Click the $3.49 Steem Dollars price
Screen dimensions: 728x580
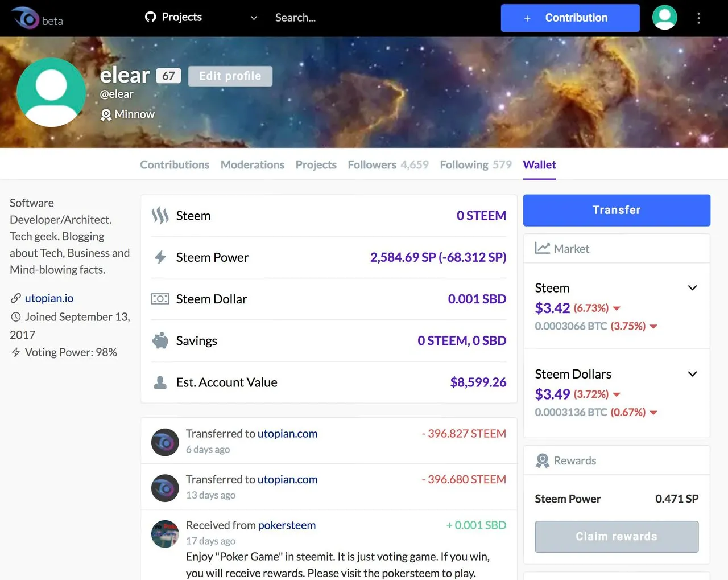(552, 394)
